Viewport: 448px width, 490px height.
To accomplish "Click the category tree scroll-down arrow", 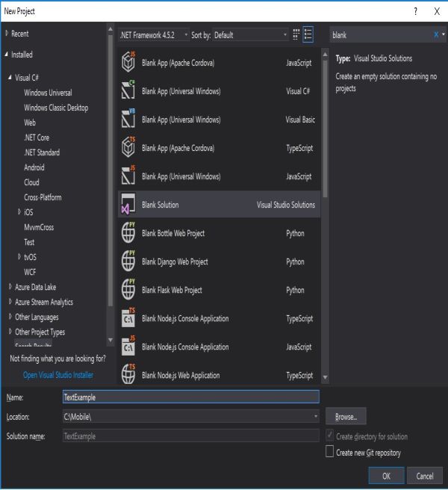I will tap(111, 340).
